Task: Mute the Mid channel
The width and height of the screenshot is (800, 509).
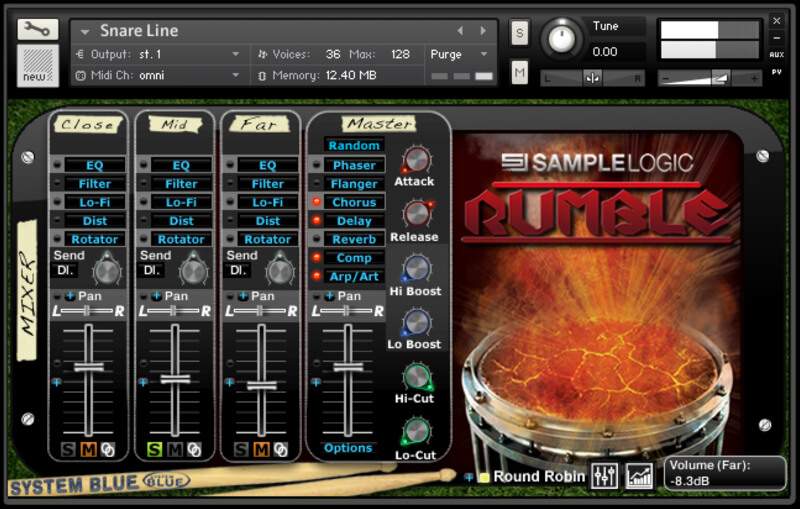Action: point(174,449)
